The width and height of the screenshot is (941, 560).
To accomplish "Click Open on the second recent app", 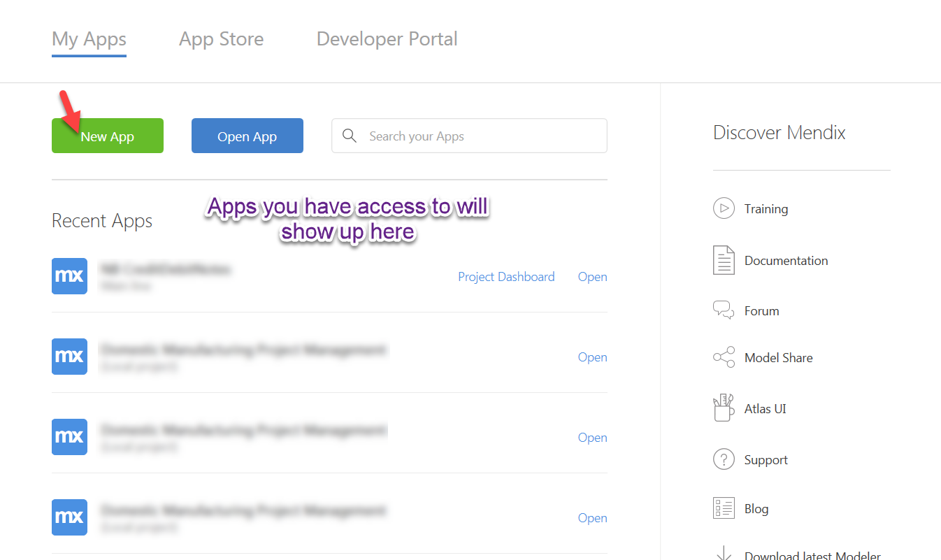I will point(592,357).
